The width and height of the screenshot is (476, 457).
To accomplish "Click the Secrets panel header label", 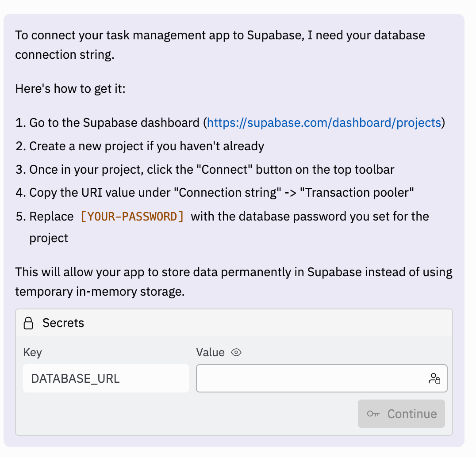I will (63, 323).
